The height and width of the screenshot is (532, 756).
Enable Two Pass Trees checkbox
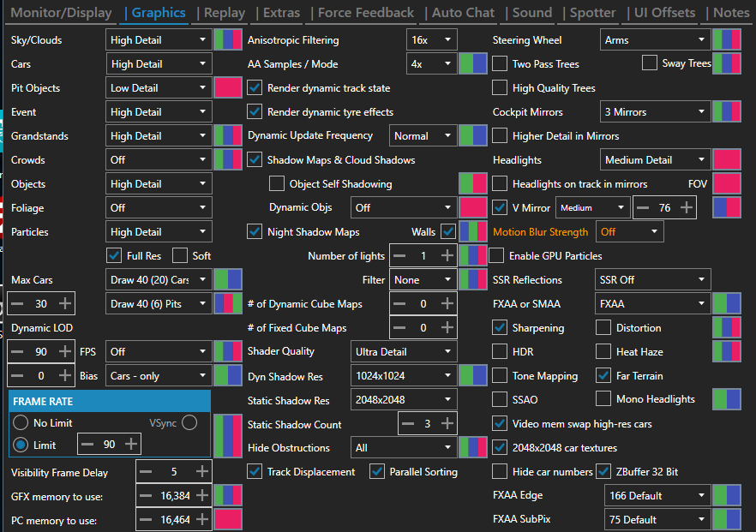pyautogui.click(x=500, y=63)
